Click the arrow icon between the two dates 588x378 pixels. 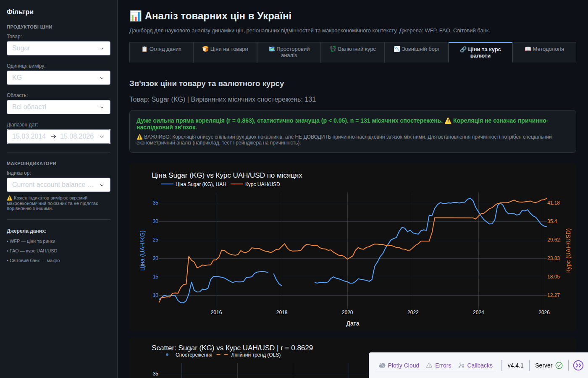point(53,136)
